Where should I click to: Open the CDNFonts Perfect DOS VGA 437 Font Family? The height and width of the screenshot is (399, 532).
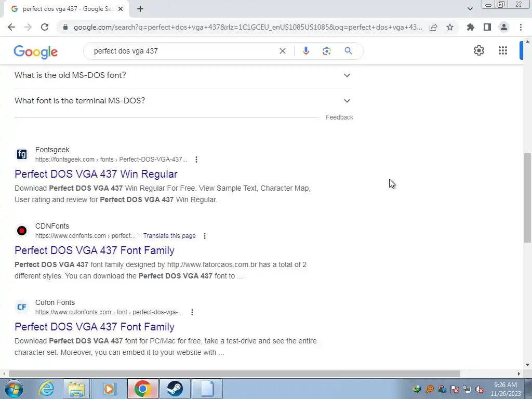pyautogui.click(x=95, y=250)
